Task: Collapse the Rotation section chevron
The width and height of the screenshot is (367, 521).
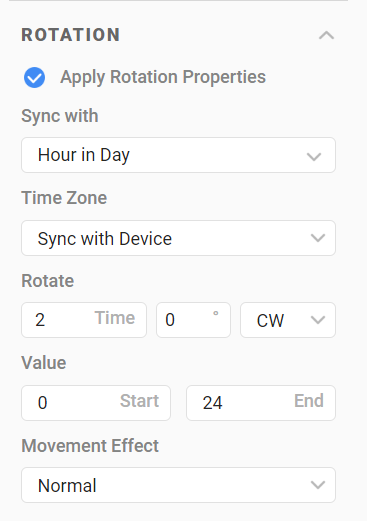Action: point(326,35)
